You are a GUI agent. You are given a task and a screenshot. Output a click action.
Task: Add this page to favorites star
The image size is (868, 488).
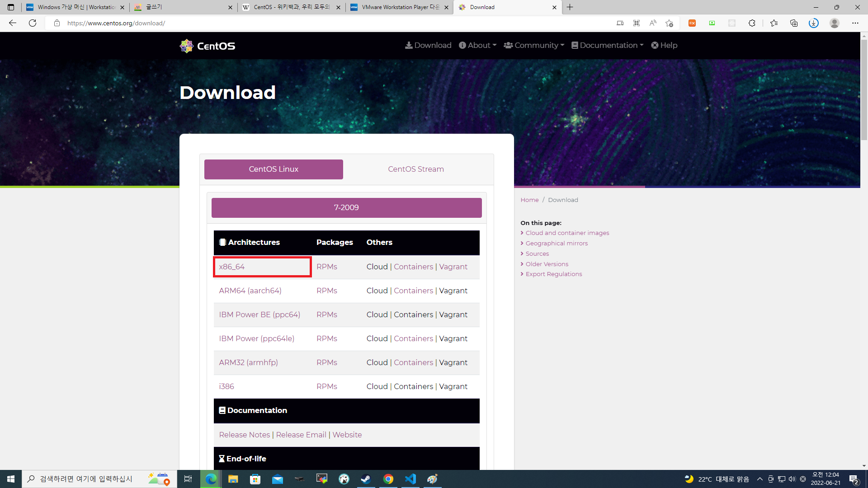point(669,23)
